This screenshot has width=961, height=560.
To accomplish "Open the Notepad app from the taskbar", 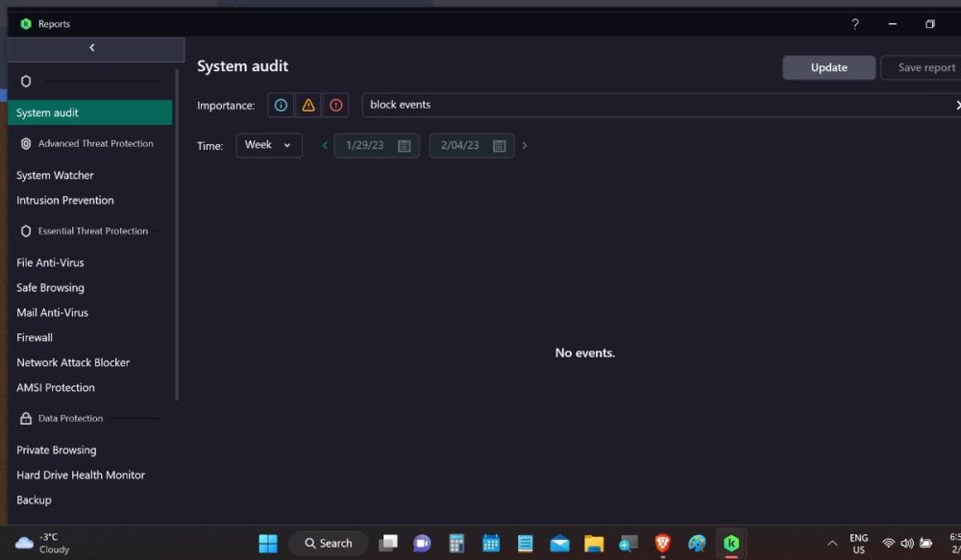I will (x=526, y=544).
